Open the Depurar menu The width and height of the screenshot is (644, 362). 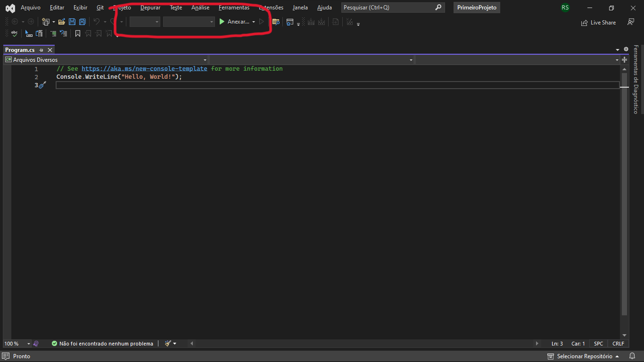pyautogui.click(x=150, y=8)
